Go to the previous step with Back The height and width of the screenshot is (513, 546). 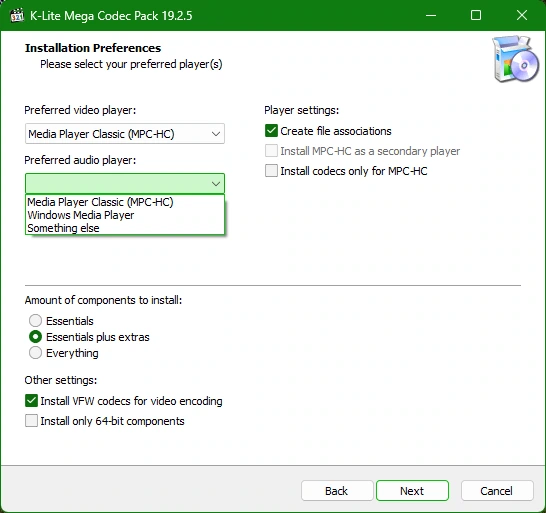click(337, 491)
